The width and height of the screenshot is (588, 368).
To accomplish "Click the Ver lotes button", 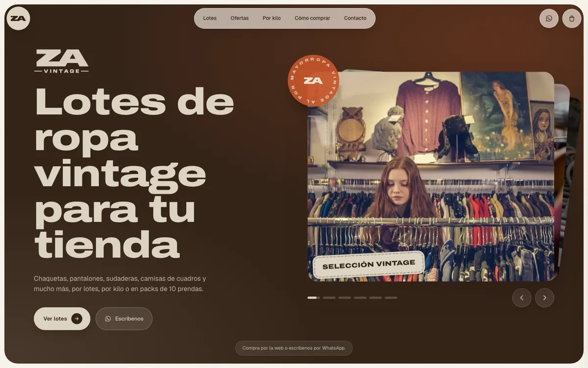I will click(x=62, y=318).
